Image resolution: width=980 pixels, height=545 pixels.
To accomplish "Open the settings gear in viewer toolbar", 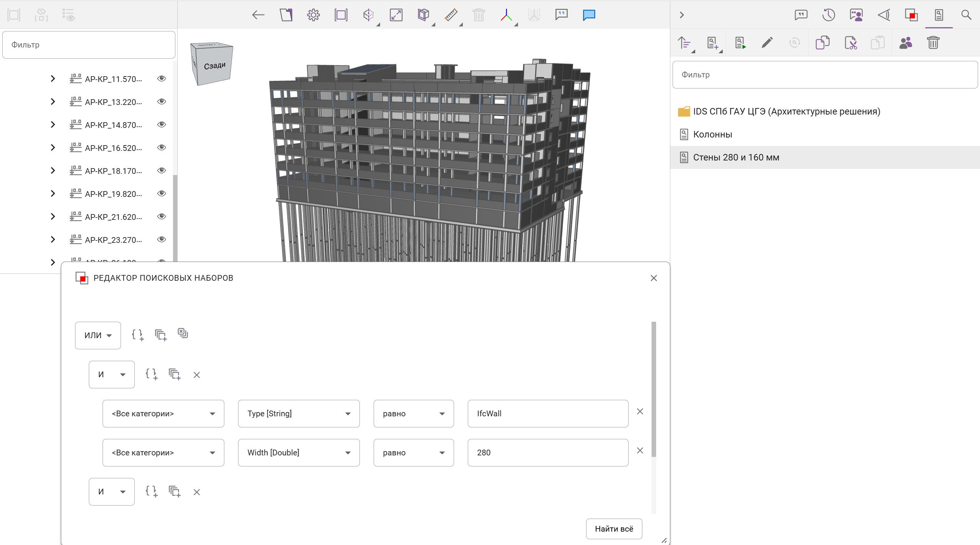I will (x=313, y=15).
